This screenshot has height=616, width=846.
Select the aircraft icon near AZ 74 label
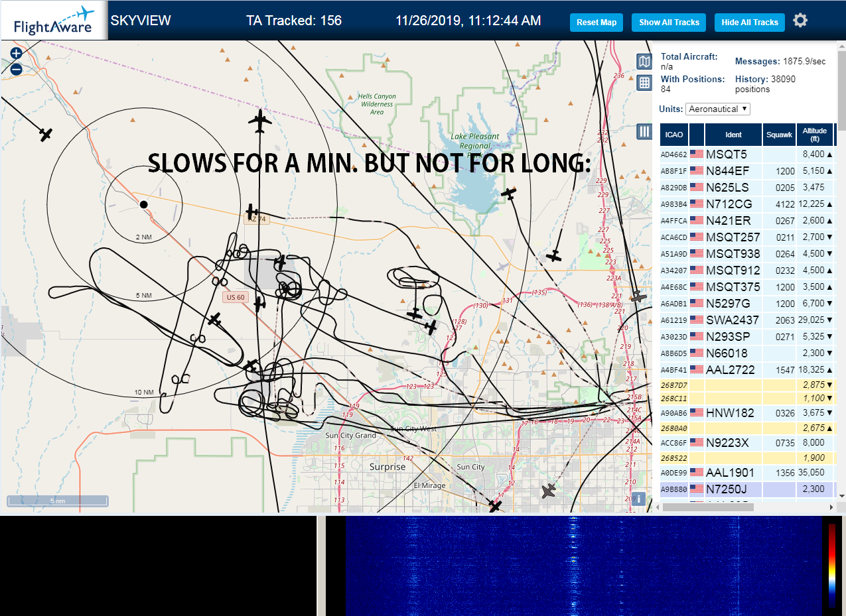[251, 212]
